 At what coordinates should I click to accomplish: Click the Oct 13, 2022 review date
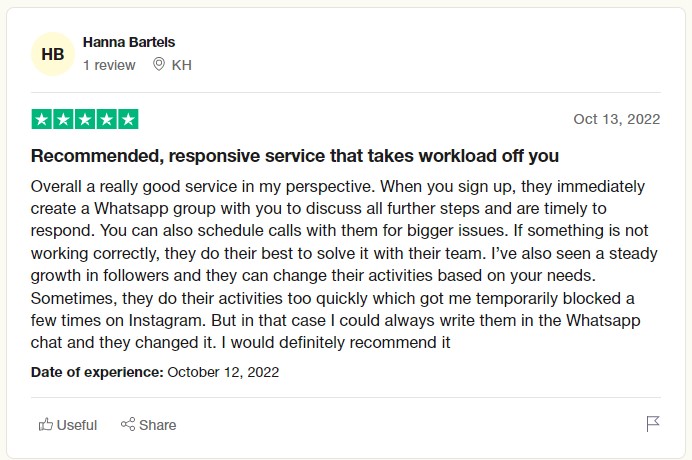[617, 119]
